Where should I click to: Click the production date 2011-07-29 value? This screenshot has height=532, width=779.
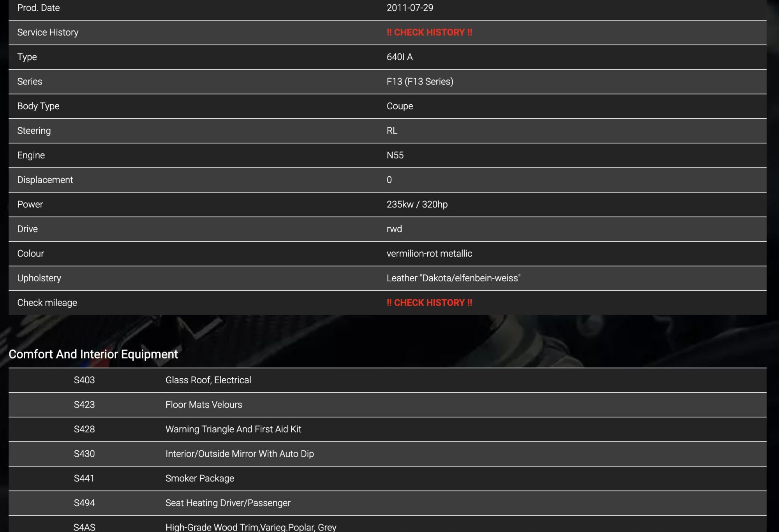pos(409,8)
